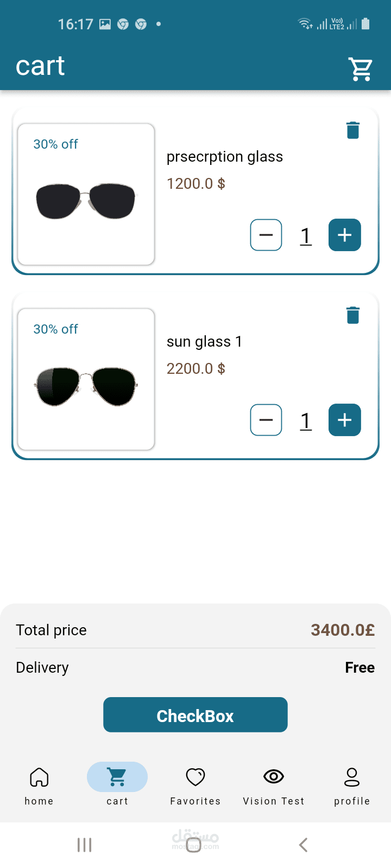Switch to the profile tab
The width and height of the screenshot is (391, 868).
(352, 785)
